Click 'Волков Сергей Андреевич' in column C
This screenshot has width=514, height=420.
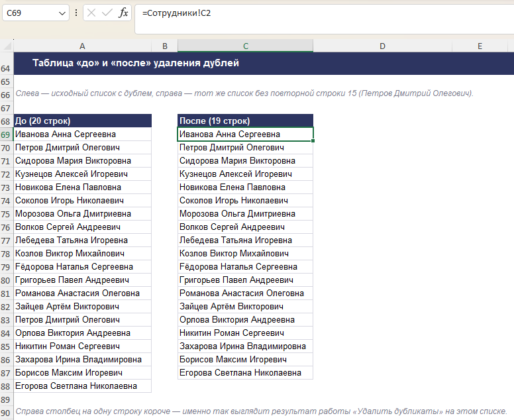pyautogui.click(x=246, y=227)
